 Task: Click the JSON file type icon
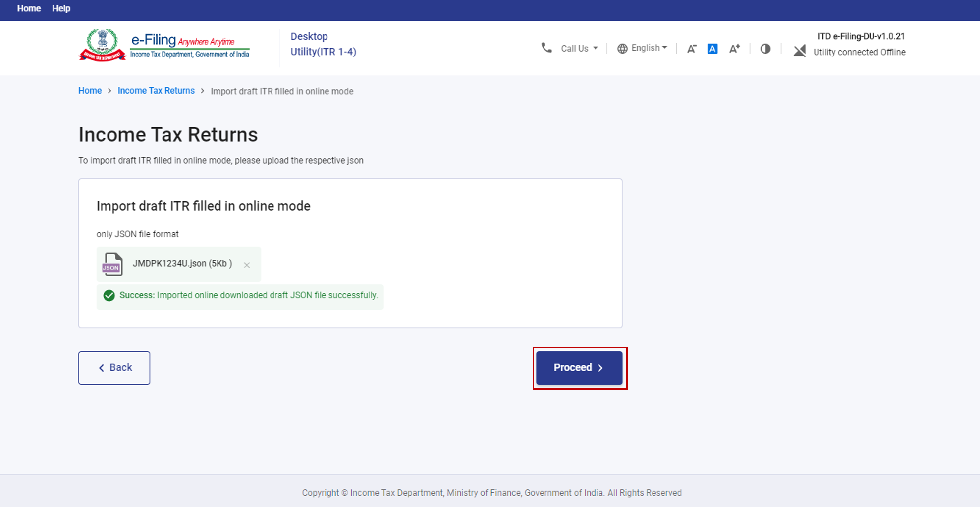pyautogui.click(x=112, y=264)
